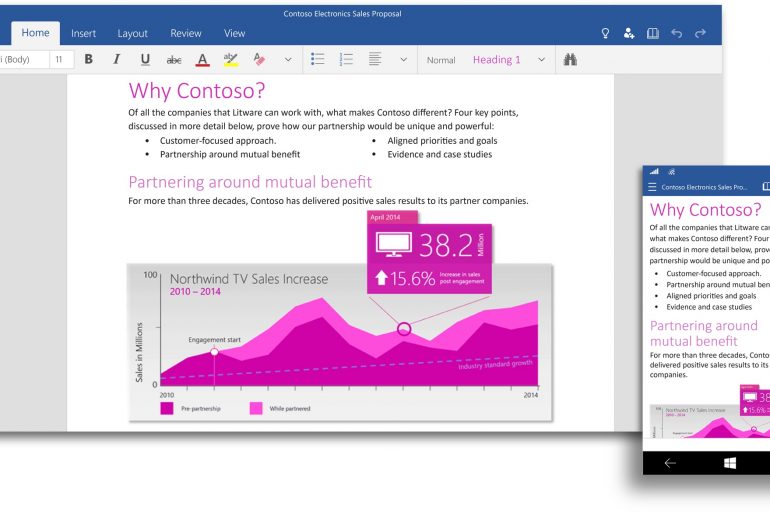Open the Layout tab
This screenshot has width=770, height=513.
pyautogui.click(x=132, y=34)
